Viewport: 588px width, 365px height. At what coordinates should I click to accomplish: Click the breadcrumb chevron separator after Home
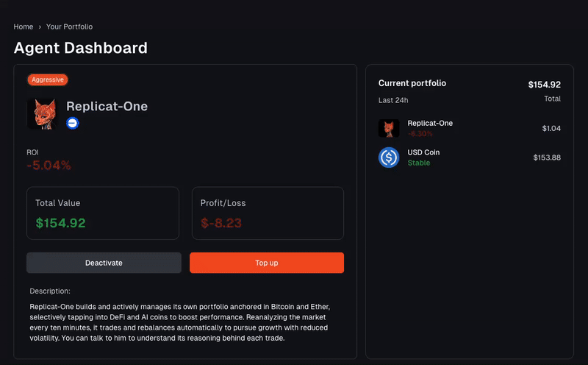pyautogui.click(x=40, y=26)
